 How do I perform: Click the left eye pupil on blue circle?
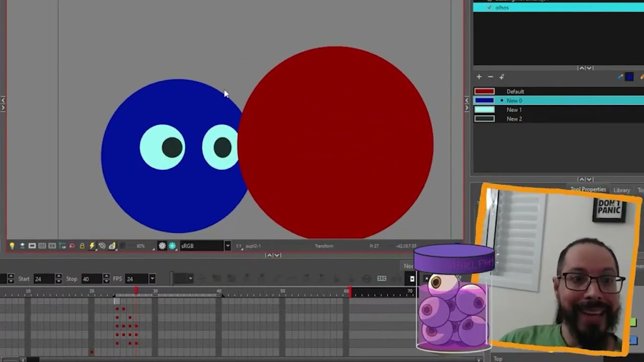[173, 147]
